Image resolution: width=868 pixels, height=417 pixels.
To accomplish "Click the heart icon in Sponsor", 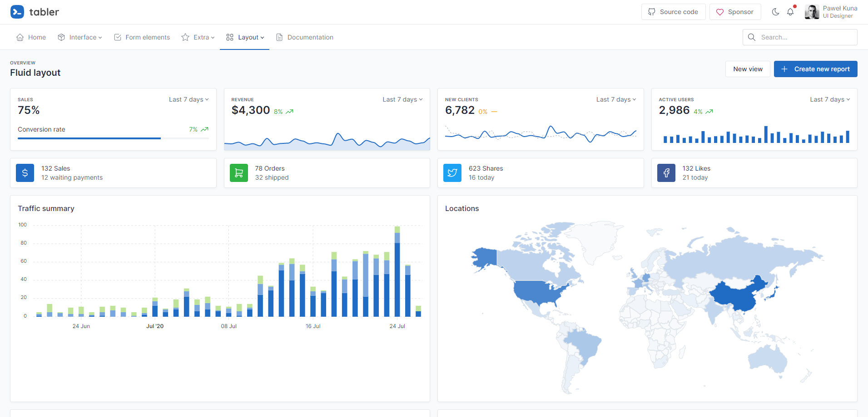I will [720, 12].
